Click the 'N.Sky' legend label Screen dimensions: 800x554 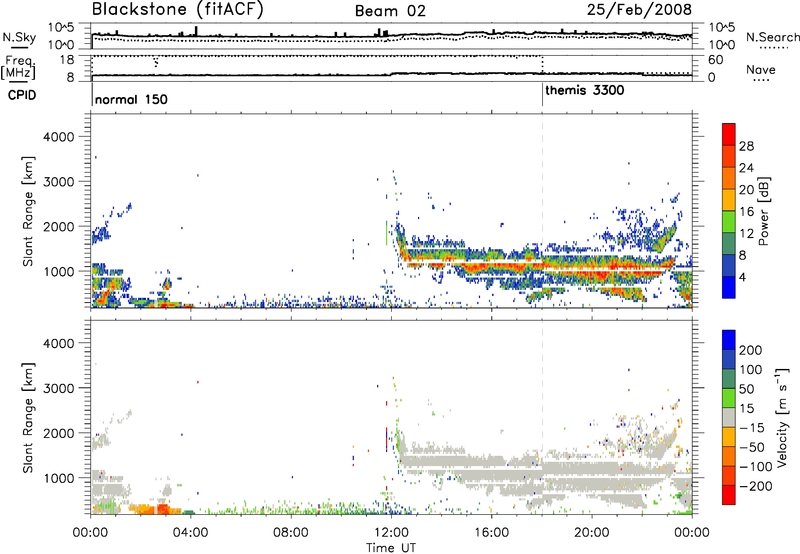tap(19, 37)
